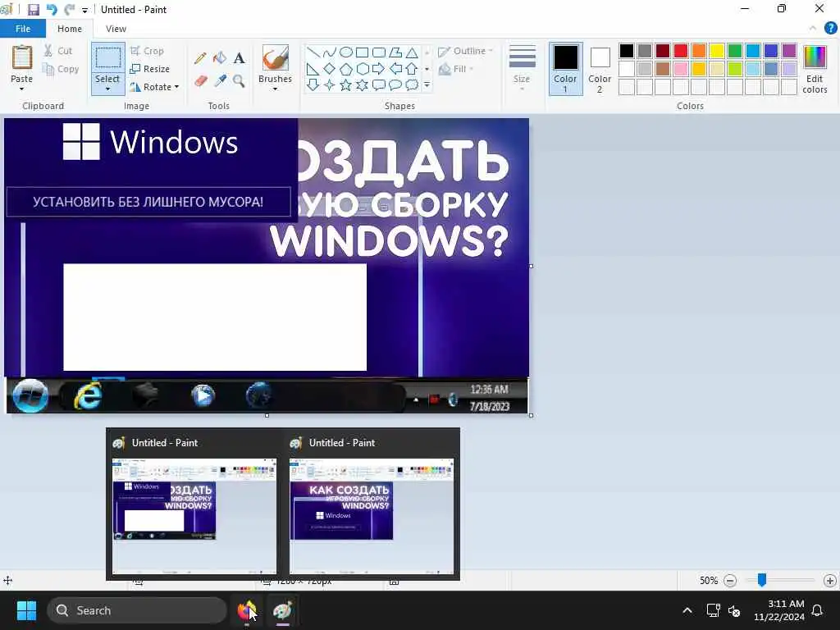Select the Diamond shape
This screenshot has width=840, height=630.
[330, 69]
